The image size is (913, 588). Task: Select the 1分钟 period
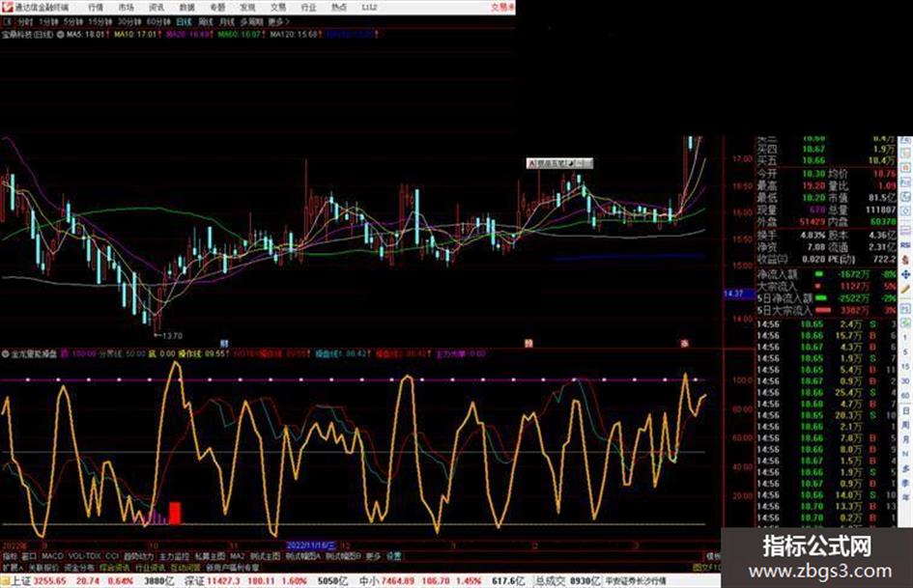(x=48, y=21)
